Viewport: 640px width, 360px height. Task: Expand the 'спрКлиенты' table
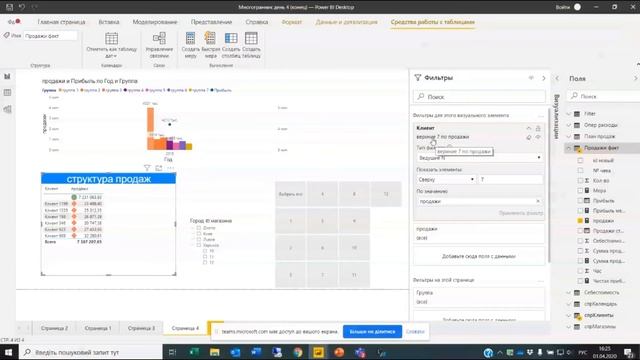click(x=569, y=316)
